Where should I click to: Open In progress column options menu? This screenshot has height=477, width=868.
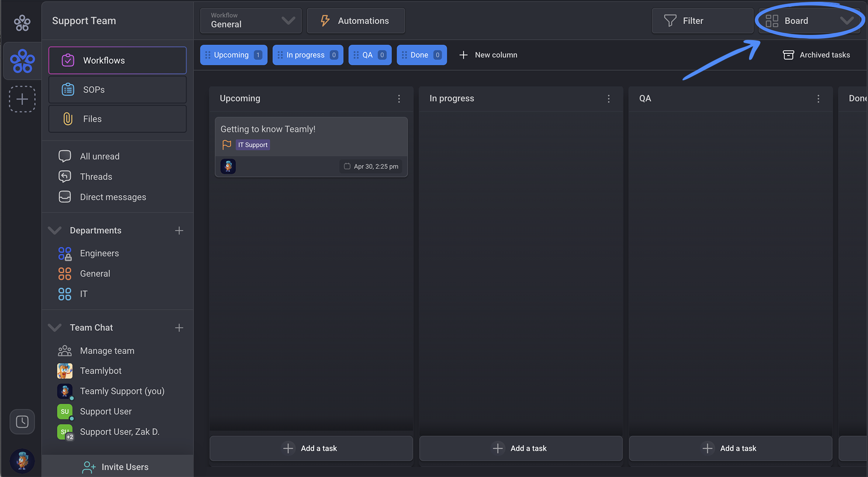[609, 98]
